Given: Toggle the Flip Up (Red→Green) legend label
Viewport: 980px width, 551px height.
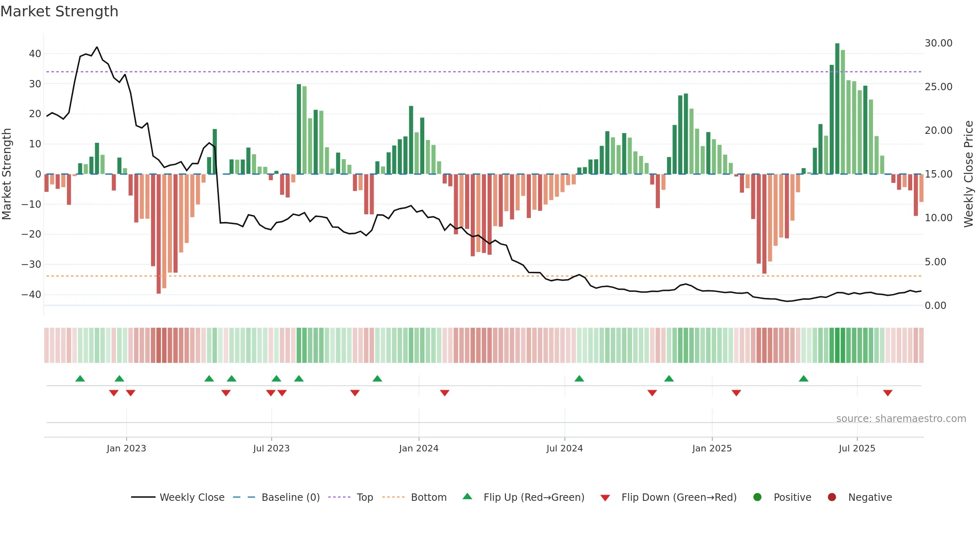Looking at the screenshot, I should [534, 497].
